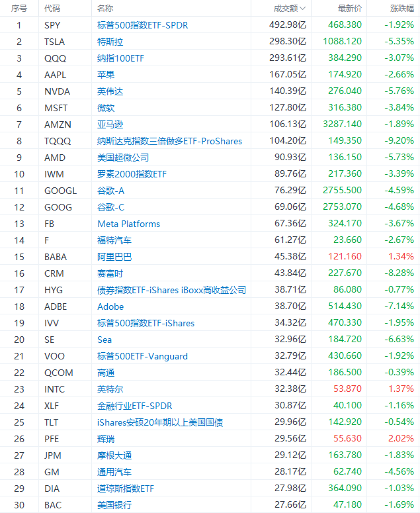420x513 pixels.
Task: Open the 谷歌-A link
Action: point(111,191)
